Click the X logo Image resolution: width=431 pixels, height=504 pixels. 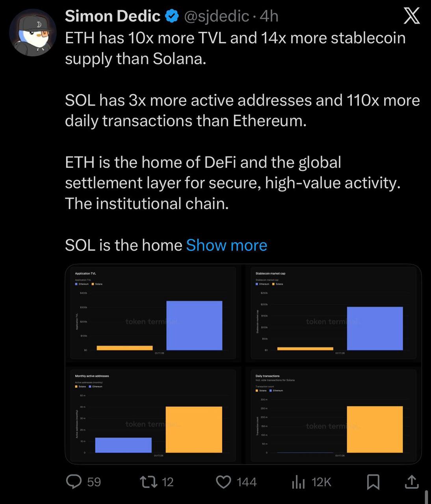412,17
